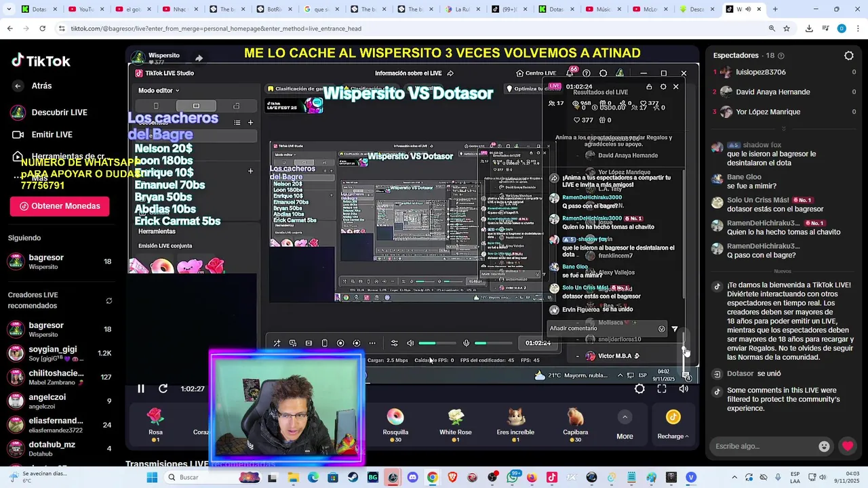Go back using Atrás arrow
This screenshot has width=868, height=488.
[x=18, y=86]
